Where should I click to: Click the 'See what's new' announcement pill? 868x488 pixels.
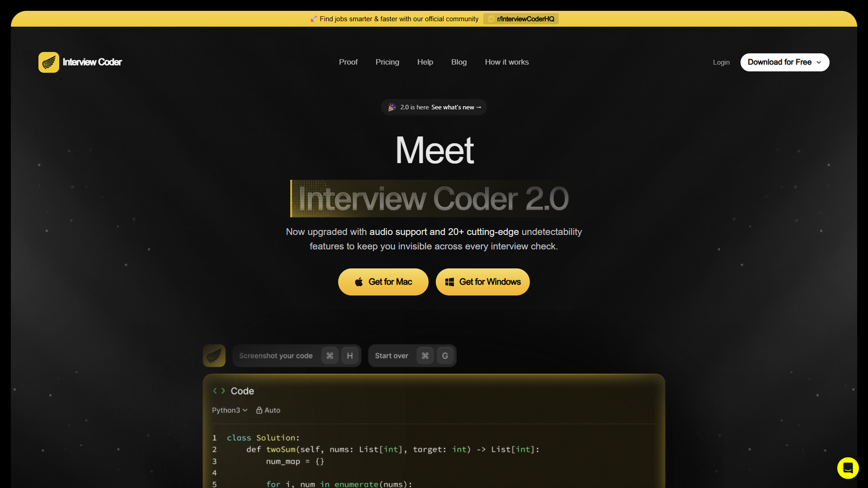(x=434, y=107)
